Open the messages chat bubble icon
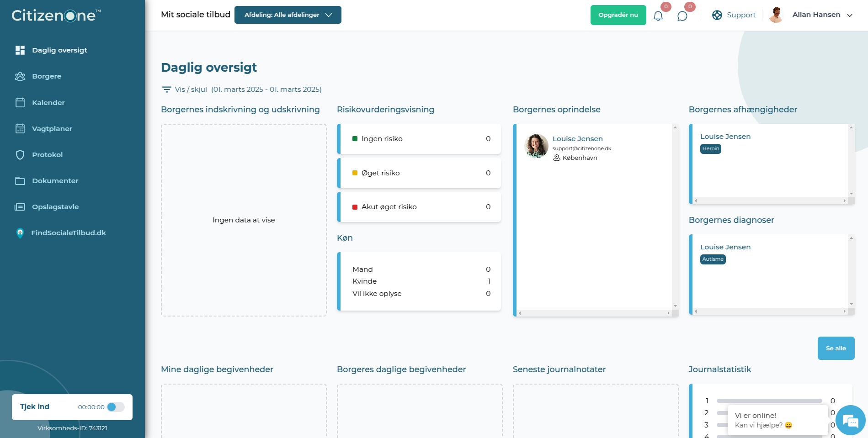Image resolution: width=868 pixels, height=438 pixels. tap(682, 16)
